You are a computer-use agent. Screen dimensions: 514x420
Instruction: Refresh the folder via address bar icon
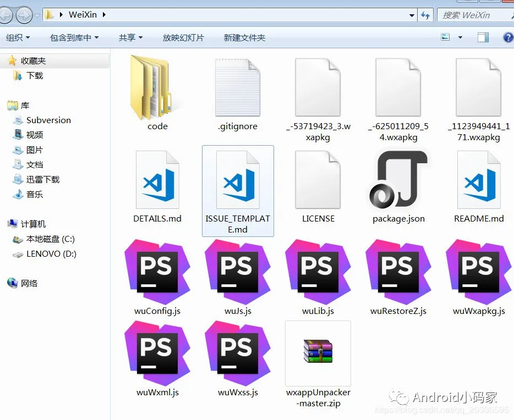tap(425, 15)
